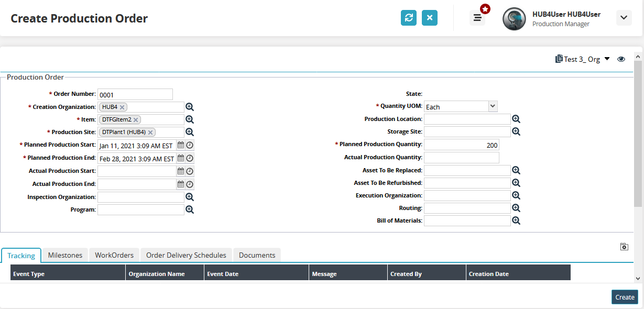Click lookup icon next to Production Location

[x=516, y=119]
